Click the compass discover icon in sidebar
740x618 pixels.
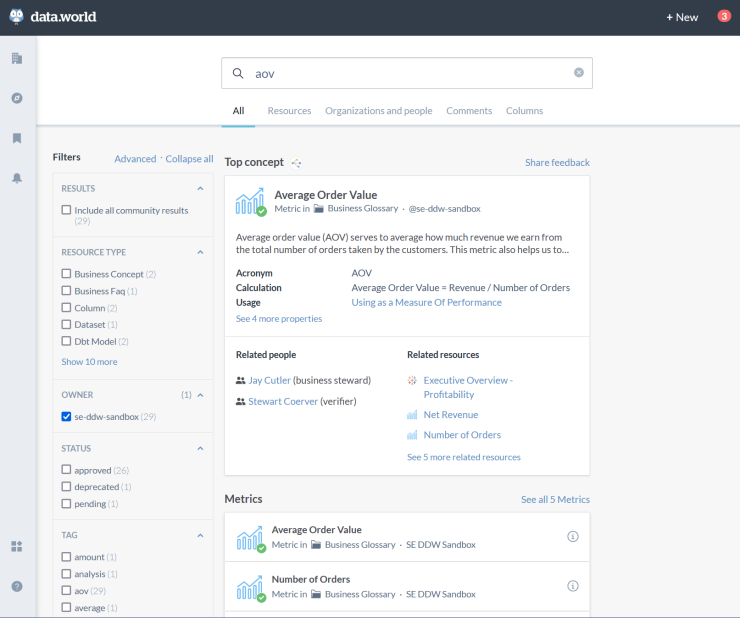[17, 98]
